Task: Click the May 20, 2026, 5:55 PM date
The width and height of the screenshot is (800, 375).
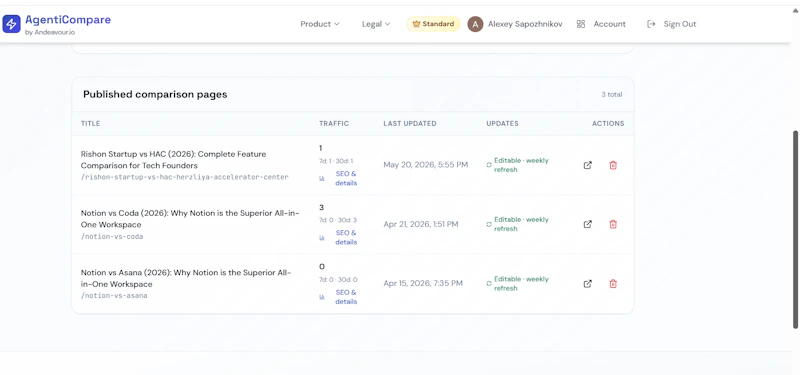Action: click(426, 165)
